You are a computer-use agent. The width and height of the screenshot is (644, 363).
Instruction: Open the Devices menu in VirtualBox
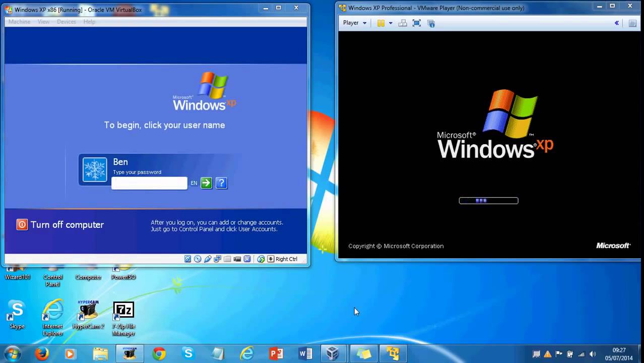[x=67, y=22]
